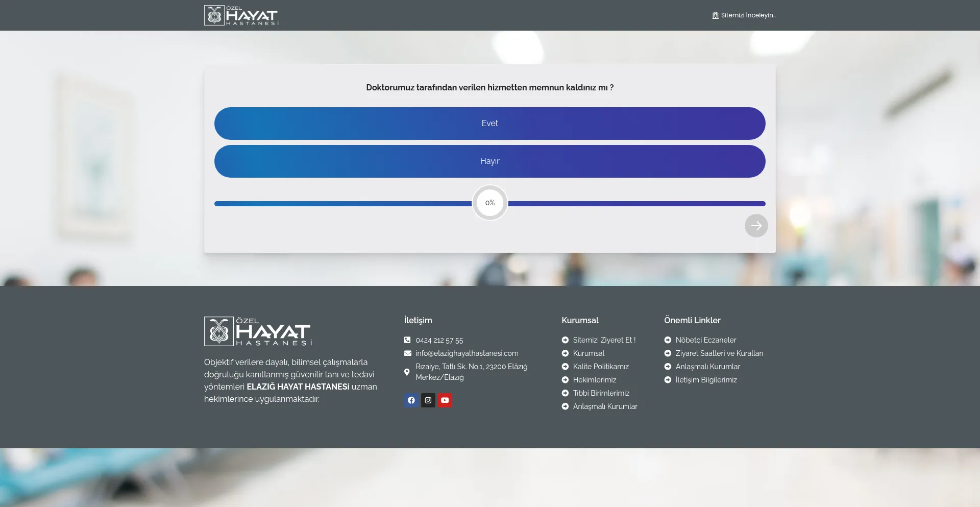Click the info@elazighayathastanesi.com email address
The image size is (980, 507).
tap(467, 353)
